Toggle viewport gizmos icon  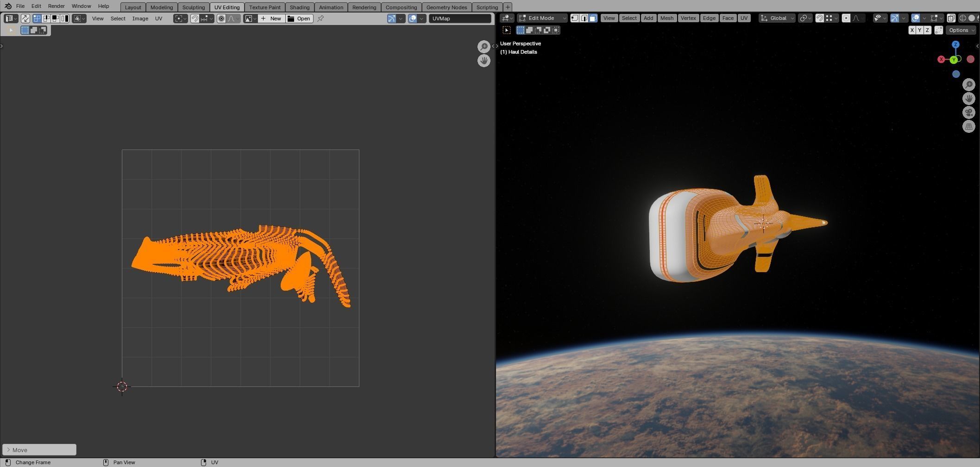coord(895,18)
